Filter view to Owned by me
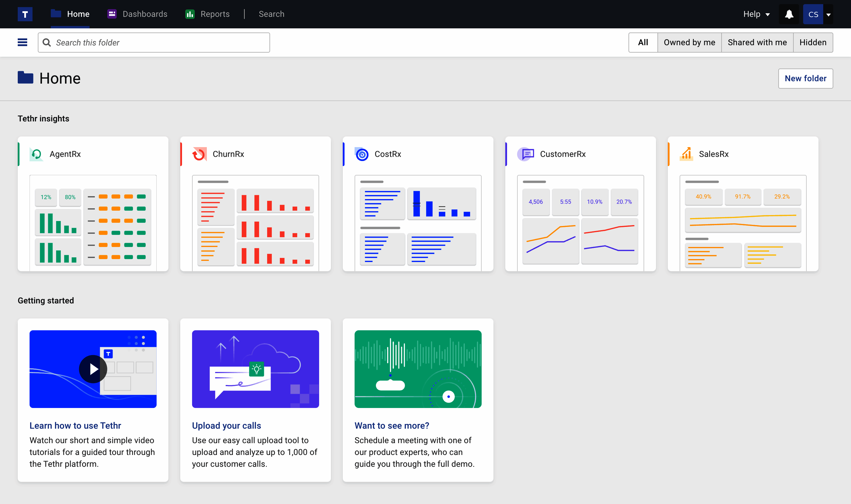Image resolution: width=851 pixels, height=504 pixels. [689, 42]
